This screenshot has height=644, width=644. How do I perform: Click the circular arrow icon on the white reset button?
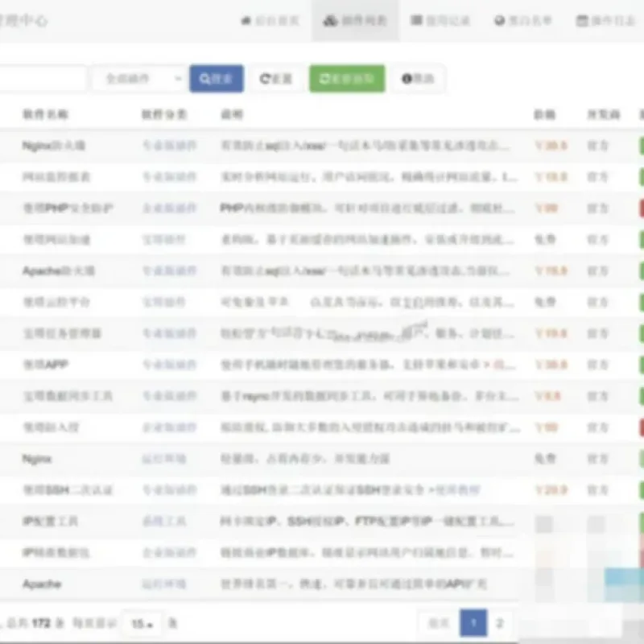(266, 78)
